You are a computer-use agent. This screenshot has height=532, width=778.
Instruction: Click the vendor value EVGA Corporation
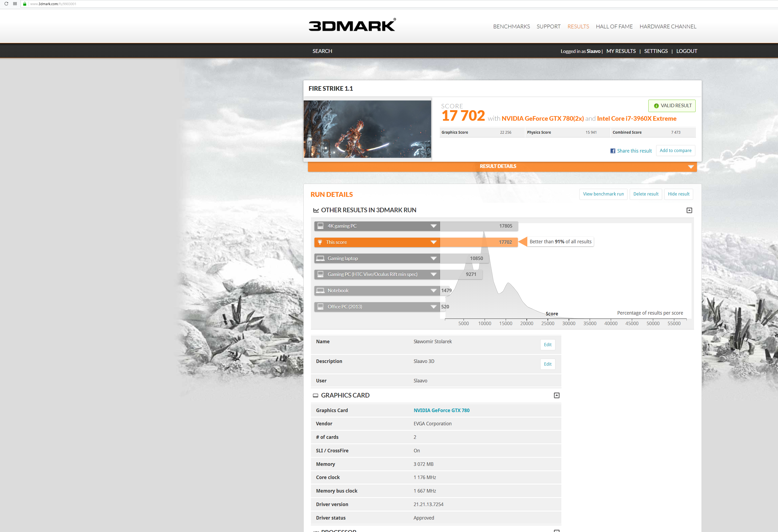click(x=432, y=424)
